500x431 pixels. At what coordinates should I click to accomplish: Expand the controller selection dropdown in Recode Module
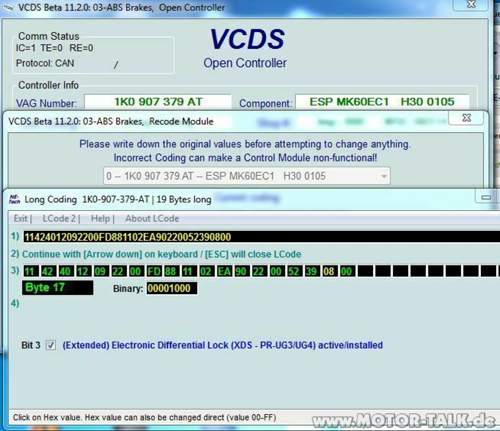coord(384,176)
